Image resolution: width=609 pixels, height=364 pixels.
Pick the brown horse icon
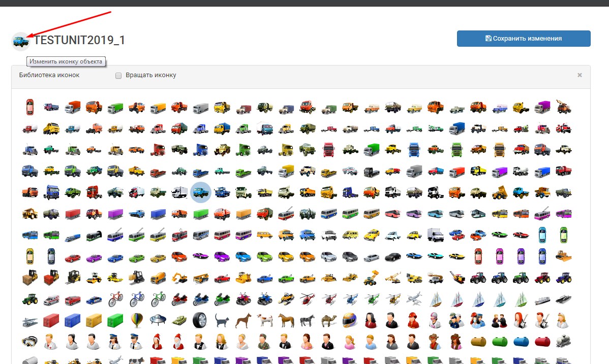[x=286, y=320]
